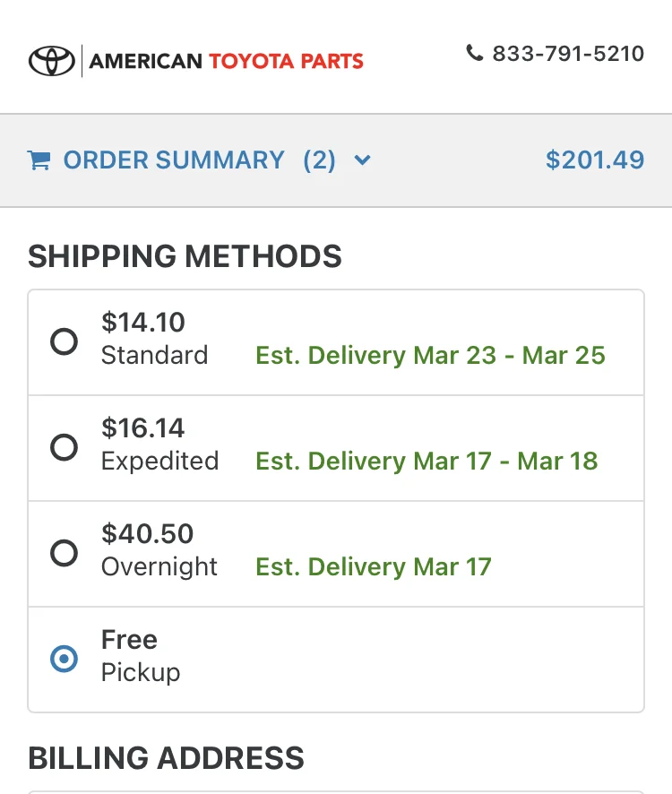Choose the Expedited shipping radio button
Image resolution: width=672 pixels, height=794 pixels.
(64, 447)
